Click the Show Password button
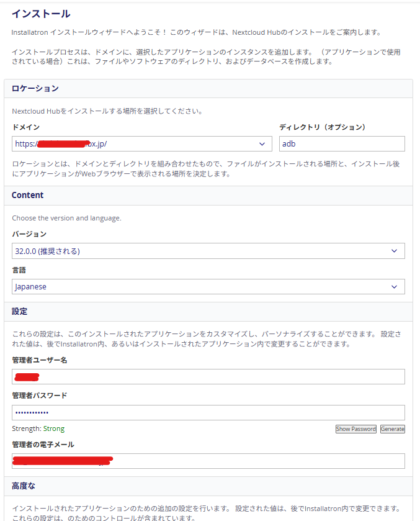This screenshot has height=521, width=420. point(356,429)
